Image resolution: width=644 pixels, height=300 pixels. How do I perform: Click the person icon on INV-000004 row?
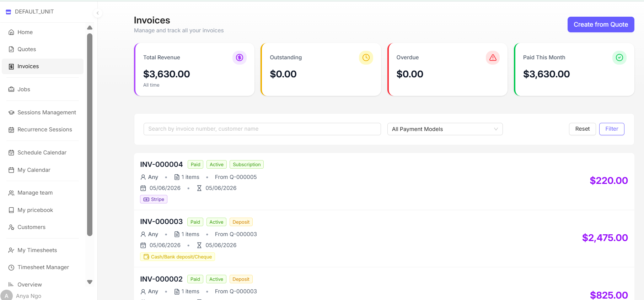tap(143, 177)
